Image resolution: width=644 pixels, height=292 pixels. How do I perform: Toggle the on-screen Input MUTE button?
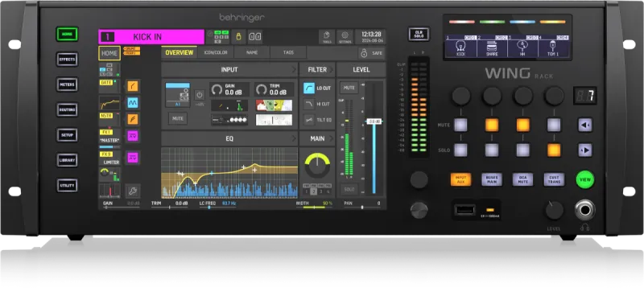[x=178, y=119]
